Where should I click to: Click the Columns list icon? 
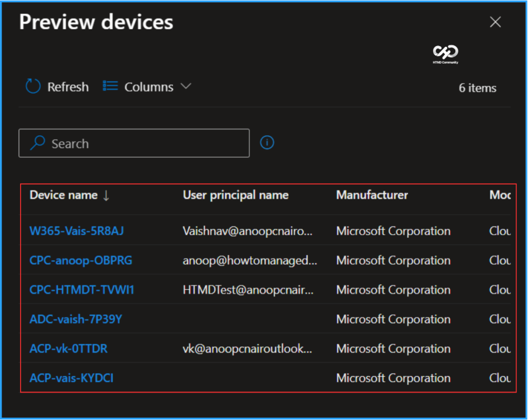110,86
